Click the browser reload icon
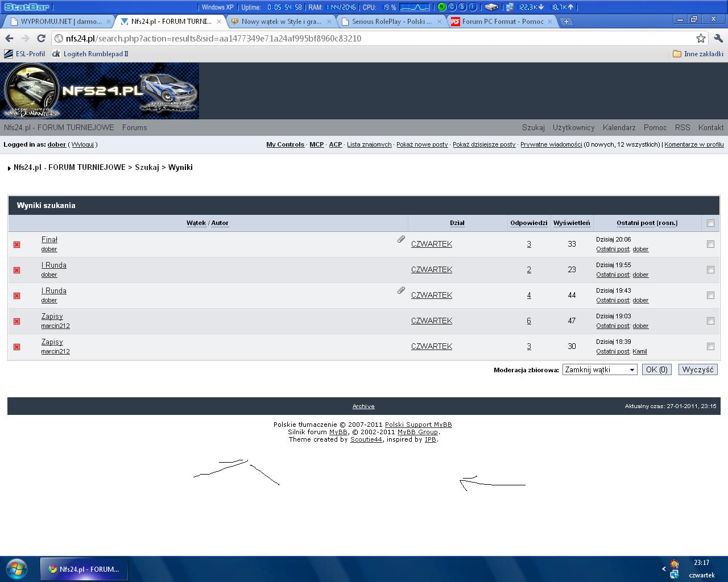This screenshot has width=728, height=582. [x=41, y=38]
